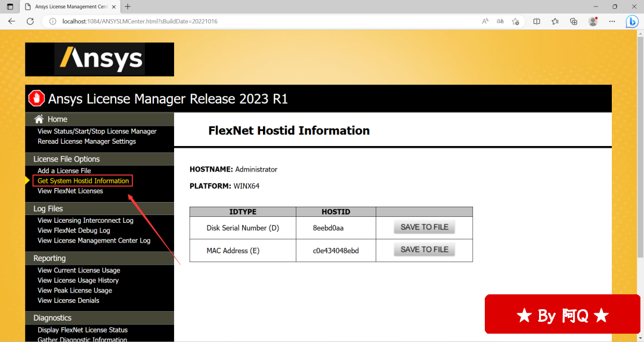Minimize the browser window
The height and width of the screenshot is (342, 644).
[596, 7]
